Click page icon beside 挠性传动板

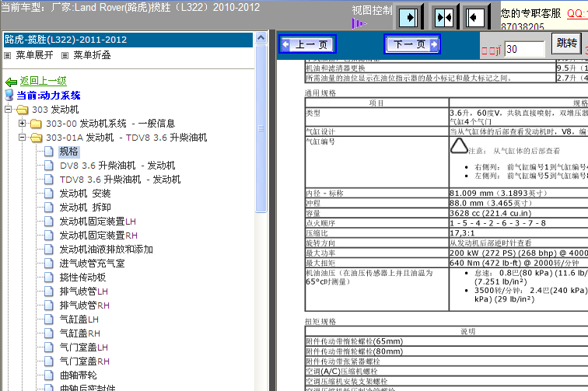pos(49,278)
